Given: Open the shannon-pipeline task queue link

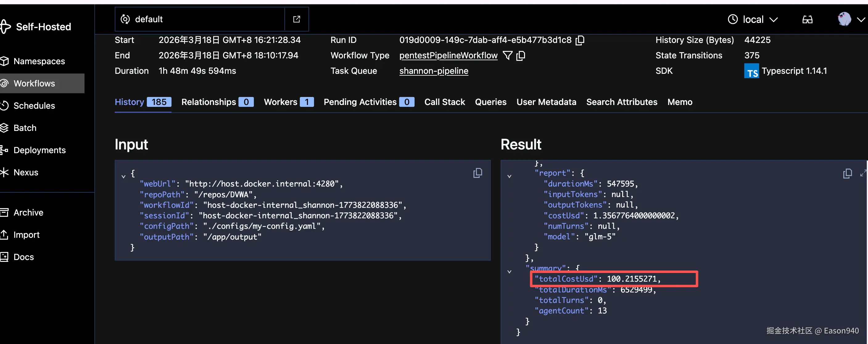Looking at the screenshot, I should click(x=434, y=71).
